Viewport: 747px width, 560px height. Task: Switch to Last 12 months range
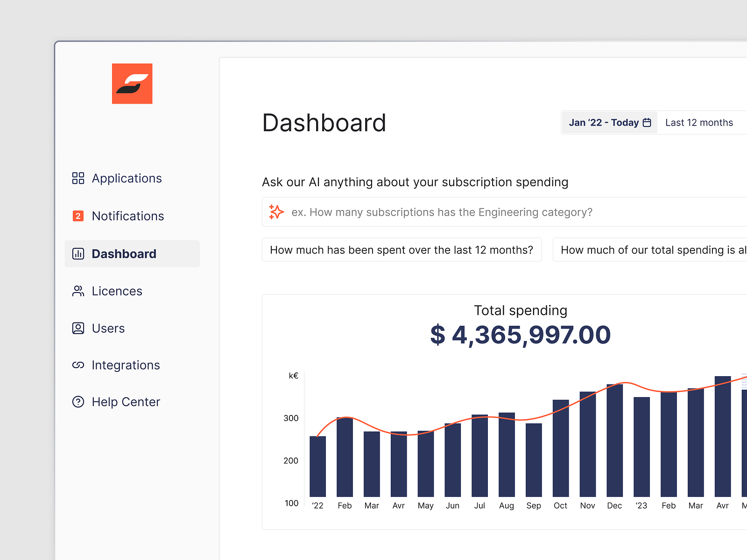(x=699, y=123)
